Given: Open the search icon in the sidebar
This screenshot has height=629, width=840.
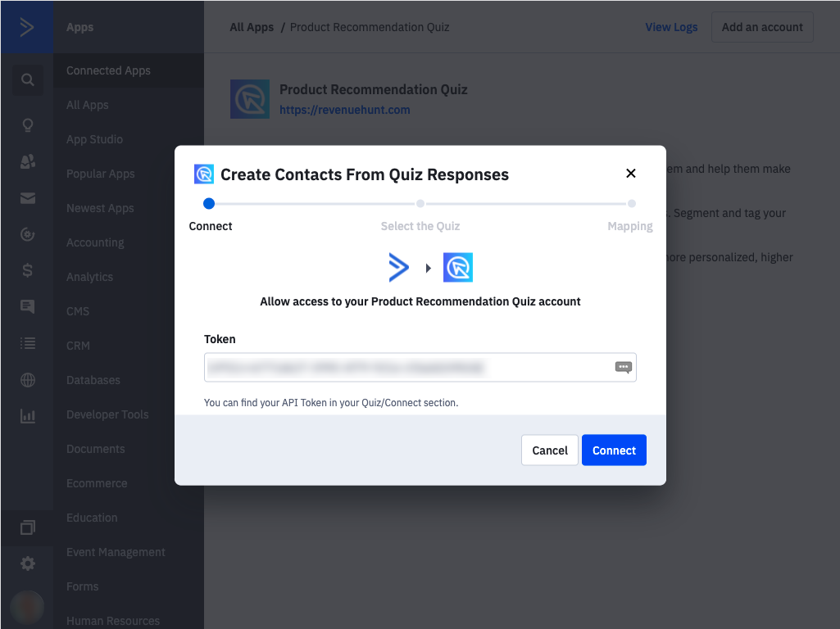Looking at the screenshot, I should click(x=27, y=80).
